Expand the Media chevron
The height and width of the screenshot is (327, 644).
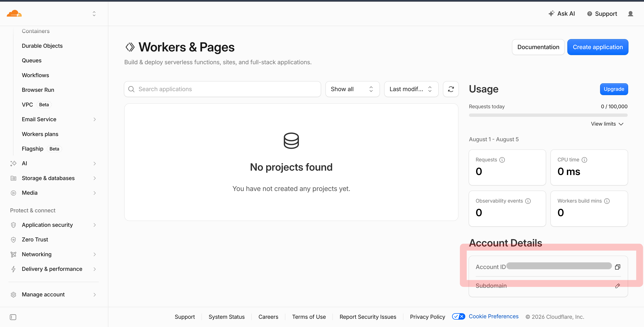(x=95, y=193)
